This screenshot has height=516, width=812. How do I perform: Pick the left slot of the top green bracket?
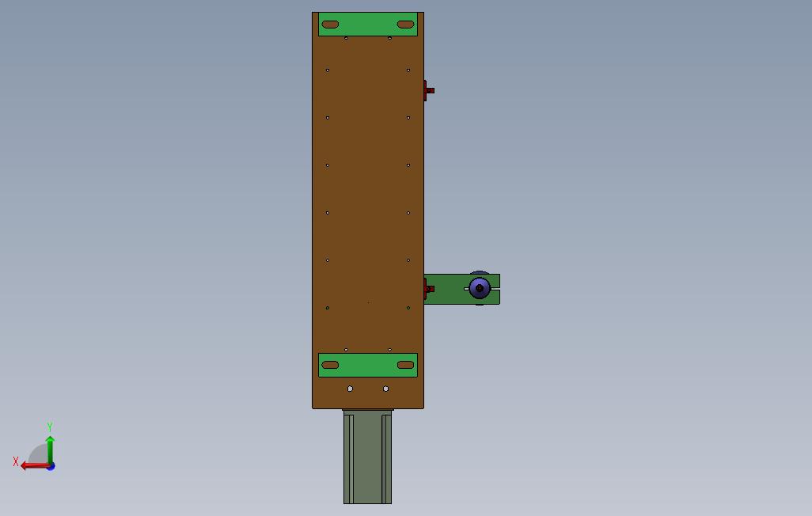(330, 25)
